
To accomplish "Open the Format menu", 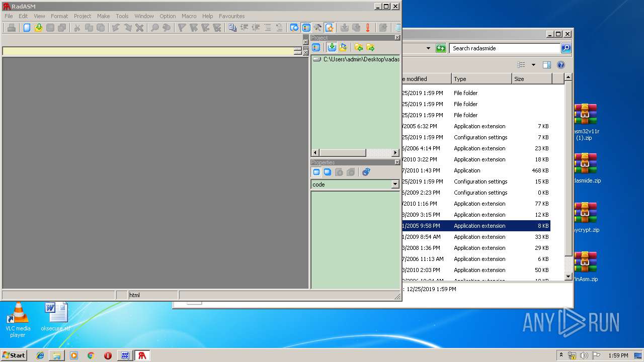I will (59, 16).
